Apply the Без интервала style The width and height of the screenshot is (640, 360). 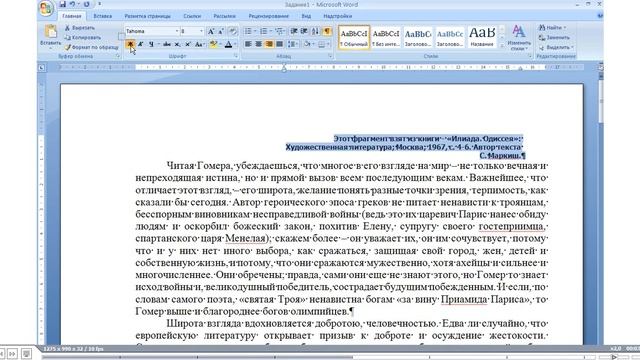click(x=386, y=37)
